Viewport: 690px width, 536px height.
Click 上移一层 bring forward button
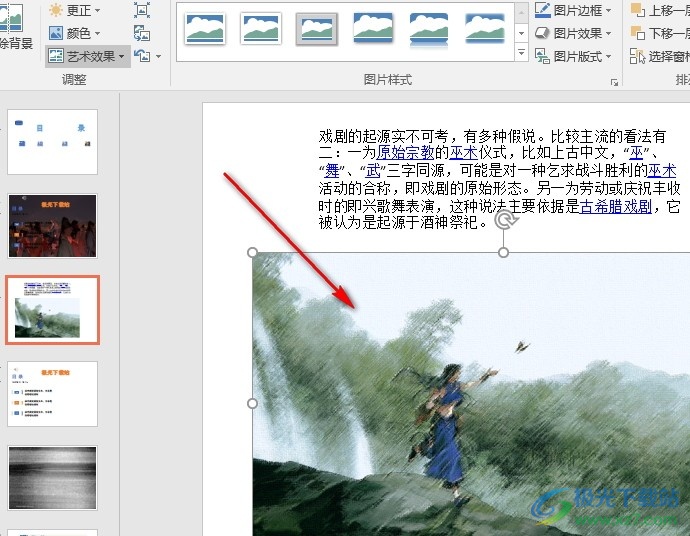pyautogui.click(x=660, y=10)
